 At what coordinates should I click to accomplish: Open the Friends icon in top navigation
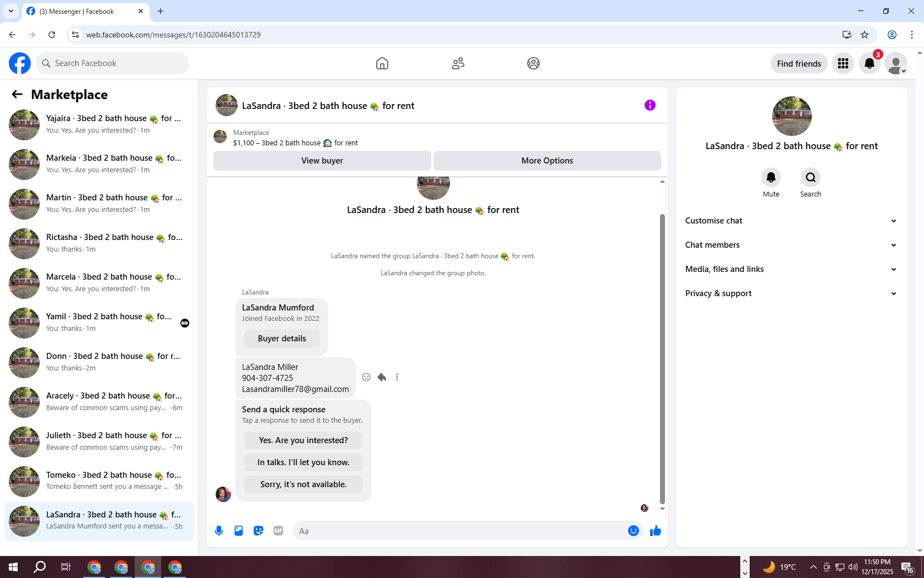(x=458, y=63)
